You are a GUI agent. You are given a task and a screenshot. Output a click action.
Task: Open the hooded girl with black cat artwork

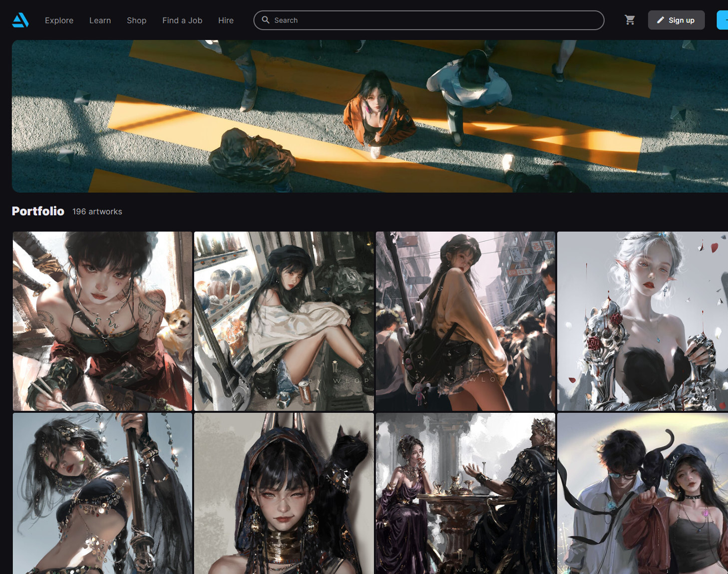click(x=284, y=493)
